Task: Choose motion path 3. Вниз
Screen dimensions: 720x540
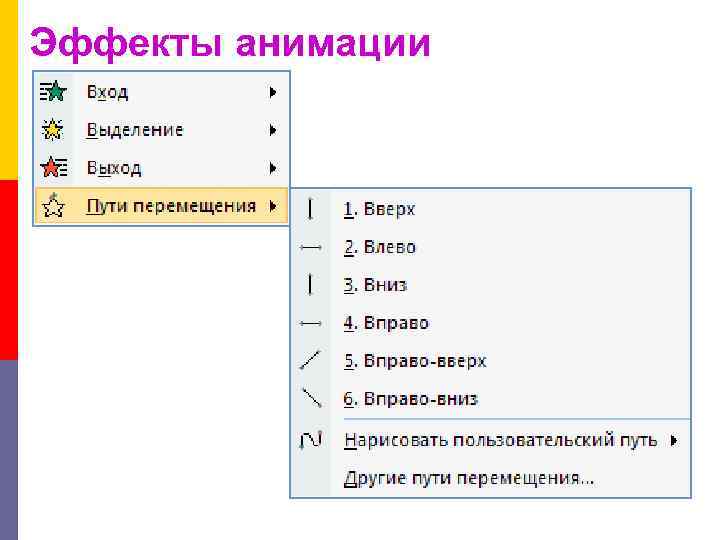Action: (491, 285)
